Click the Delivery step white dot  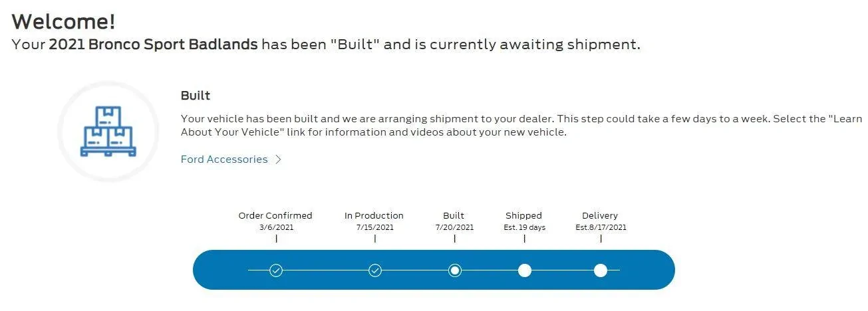pyautogui.click(x=601, y=270)
